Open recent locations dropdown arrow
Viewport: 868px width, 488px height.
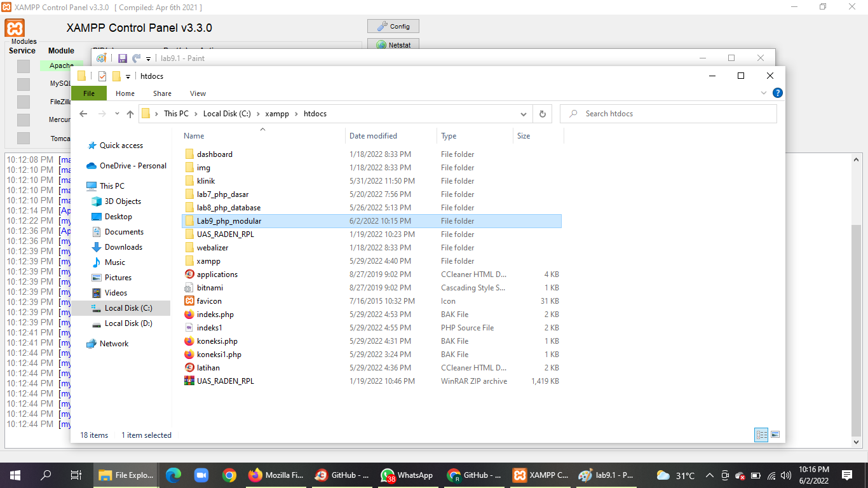click(117, 114)
